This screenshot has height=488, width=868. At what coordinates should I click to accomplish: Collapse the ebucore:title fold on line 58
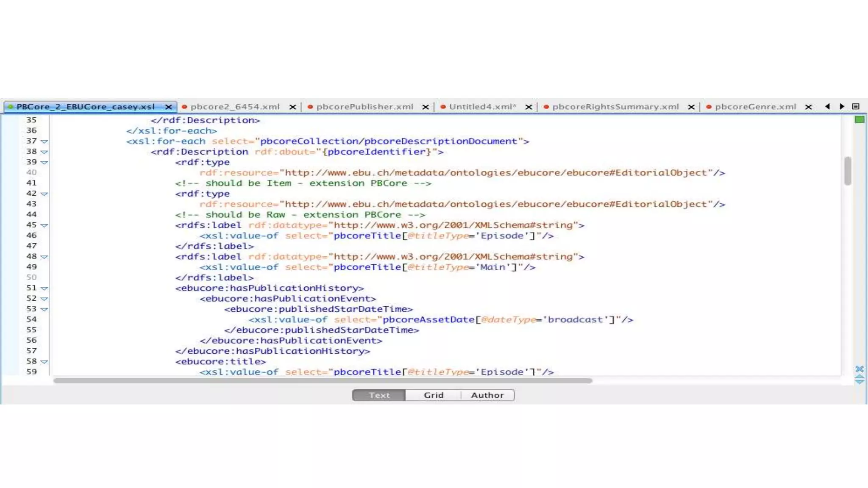pyautogui.click(x=44, y=362)
